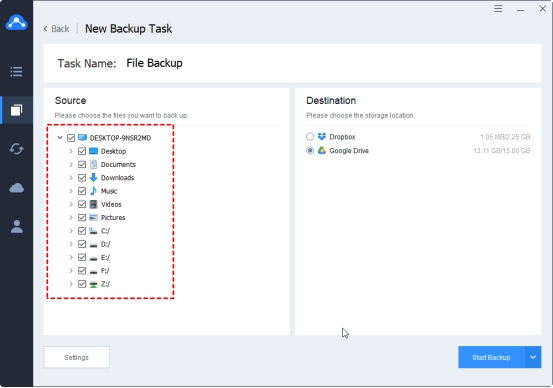Click the E:/ drive icon
Screen dimensions: 553x388
(93, 258)
